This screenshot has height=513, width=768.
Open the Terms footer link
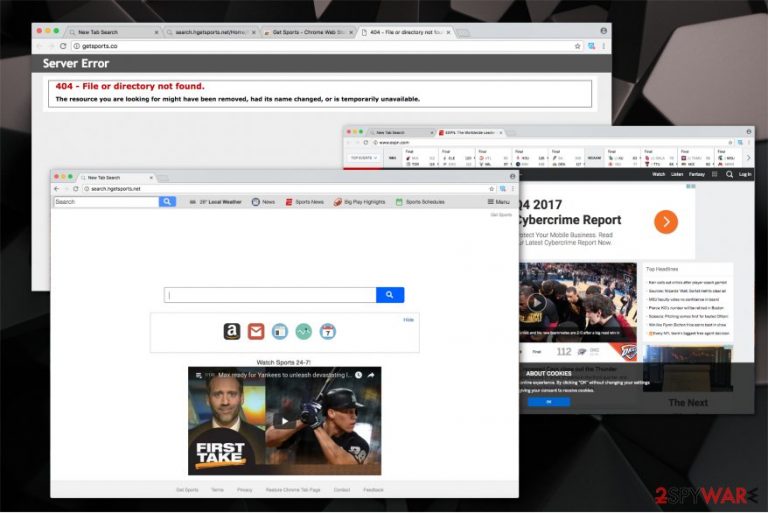point(217,490)
